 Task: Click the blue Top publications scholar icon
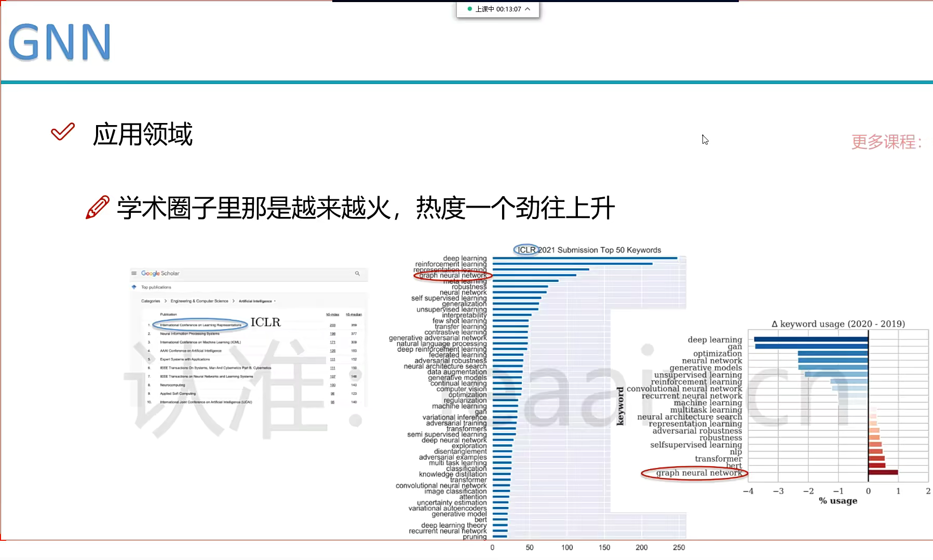[x=134, y=287]
